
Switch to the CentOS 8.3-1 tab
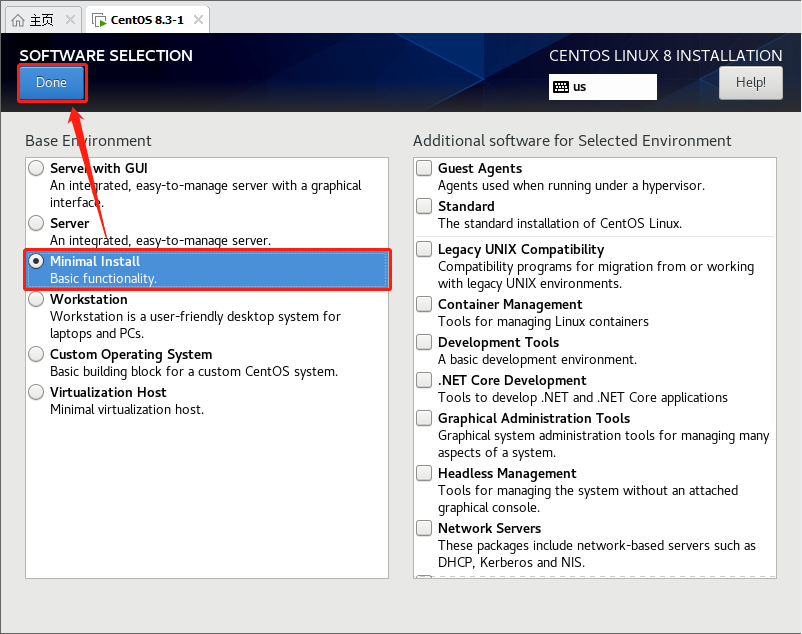pyautogui.click(x=147, y=20)
